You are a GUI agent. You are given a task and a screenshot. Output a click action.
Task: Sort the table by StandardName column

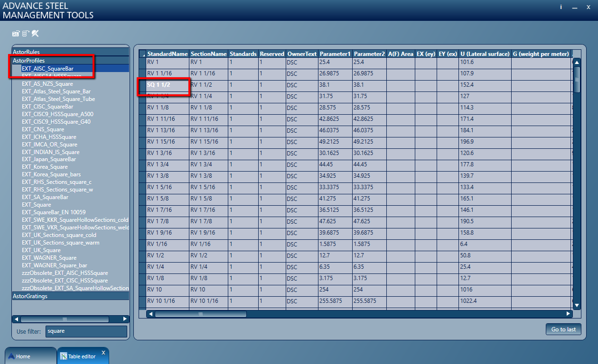[167, 54]
